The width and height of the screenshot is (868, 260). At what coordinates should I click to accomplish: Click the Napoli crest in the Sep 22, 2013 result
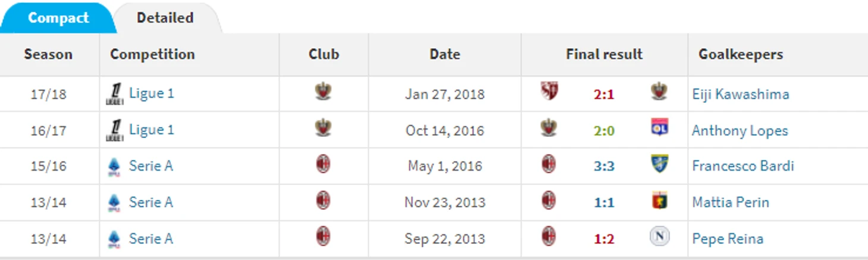pos(659,237)
